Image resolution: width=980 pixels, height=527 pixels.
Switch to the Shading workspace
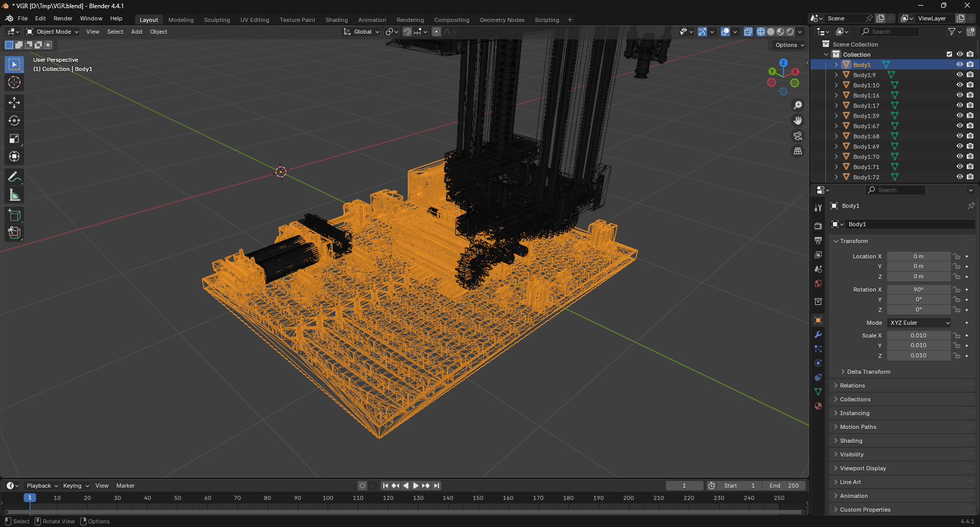(x=336, y=19)
